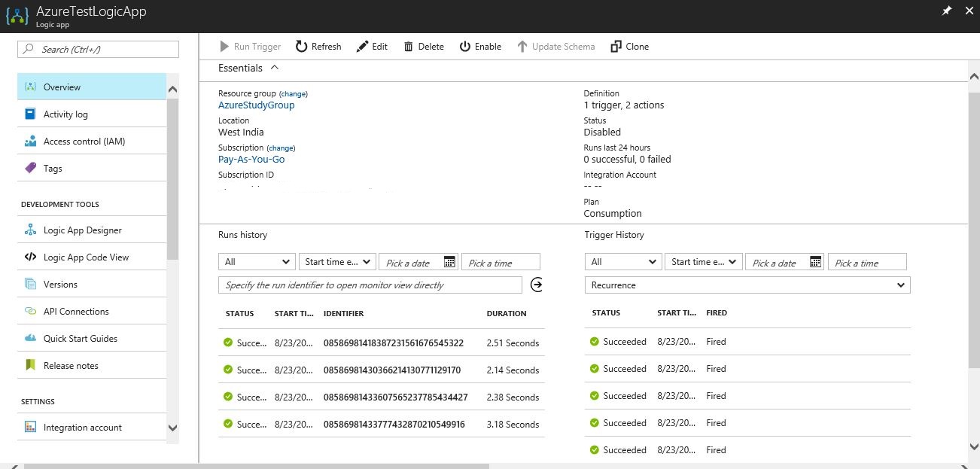Open Versions from the sidebar menu

point(92,285)
